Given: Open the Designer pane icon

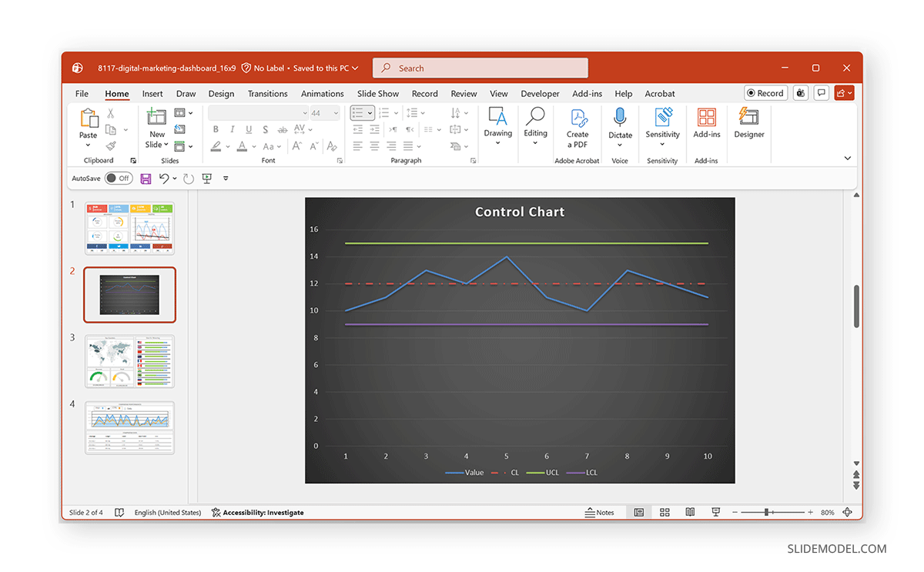Looking at the screenshot, I should (x=748, y=117).
